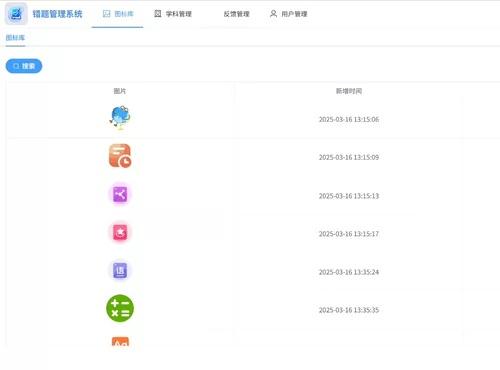This screenshot has width=500, height=370.
Task: Click the 新增时间 column header
Action: [x=349, y=91]
